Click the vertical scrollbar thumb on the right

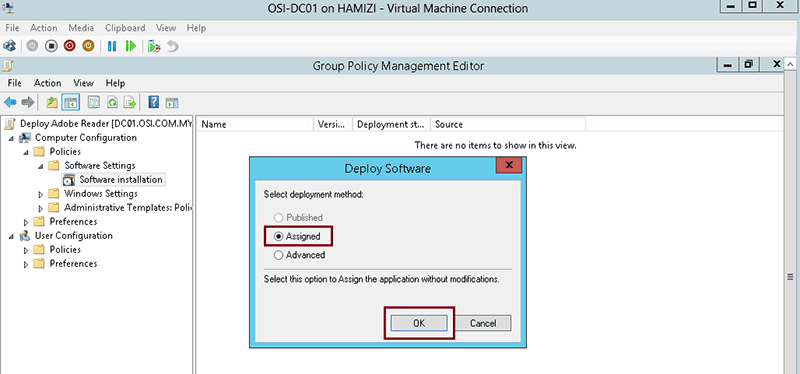[x=790, y=277]
